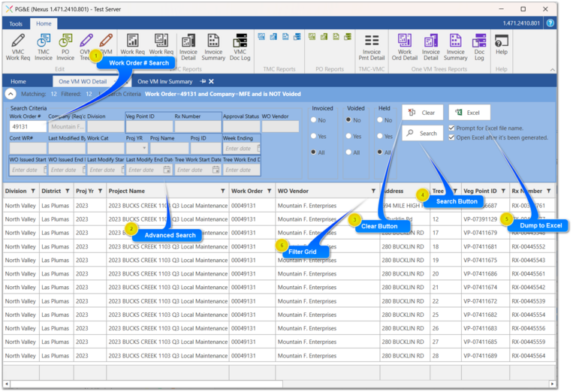
Task: Click the Clear button
Action: click(x=422, y=113)
